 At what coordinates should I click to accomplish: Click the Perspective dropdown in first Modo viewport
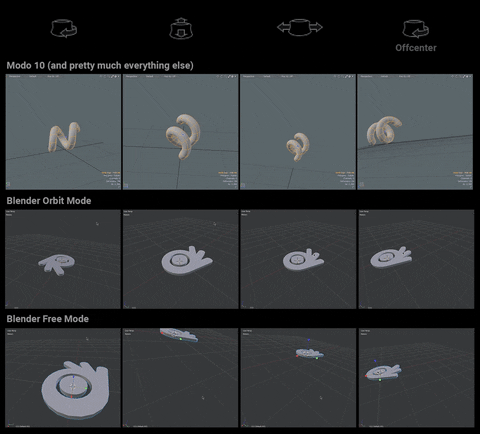(15, 76)
